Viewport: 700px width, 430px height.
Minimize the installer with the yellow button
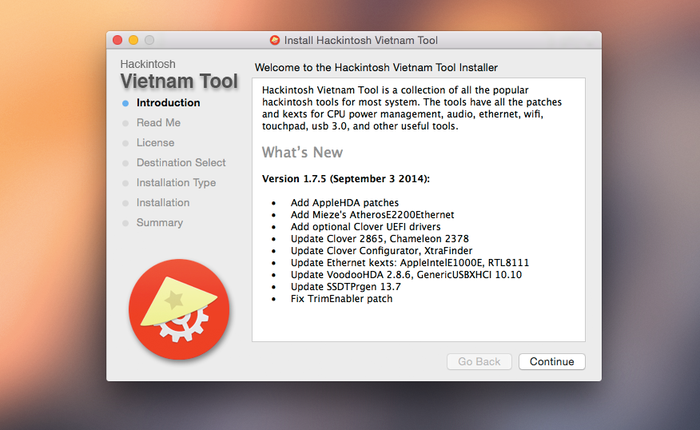pos(133,40)
